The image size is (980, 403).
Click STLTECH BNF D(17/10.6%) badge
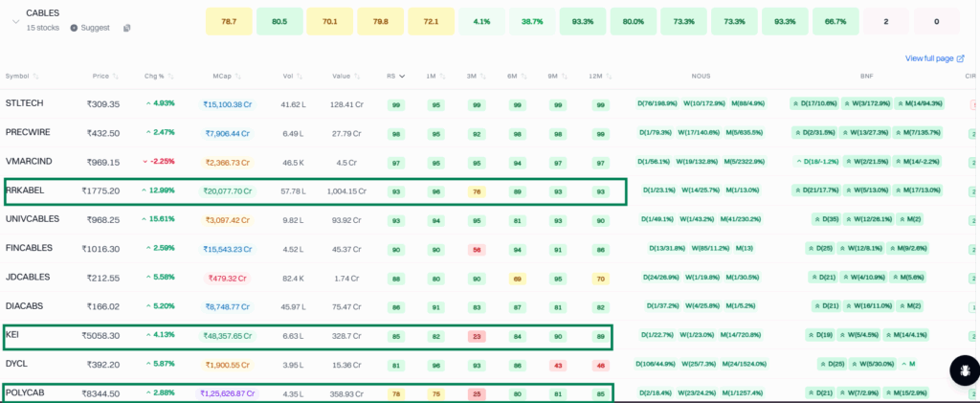814,103
